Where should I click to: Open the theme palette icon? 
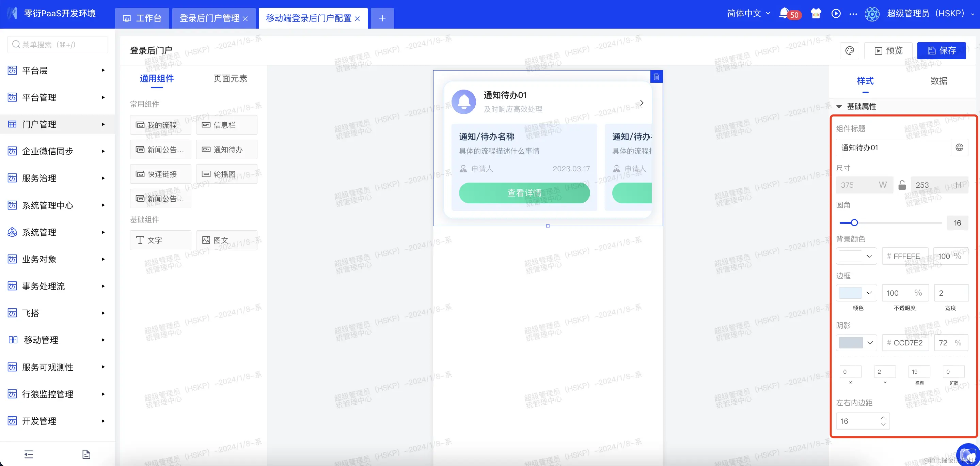click(x=850, y=51)
